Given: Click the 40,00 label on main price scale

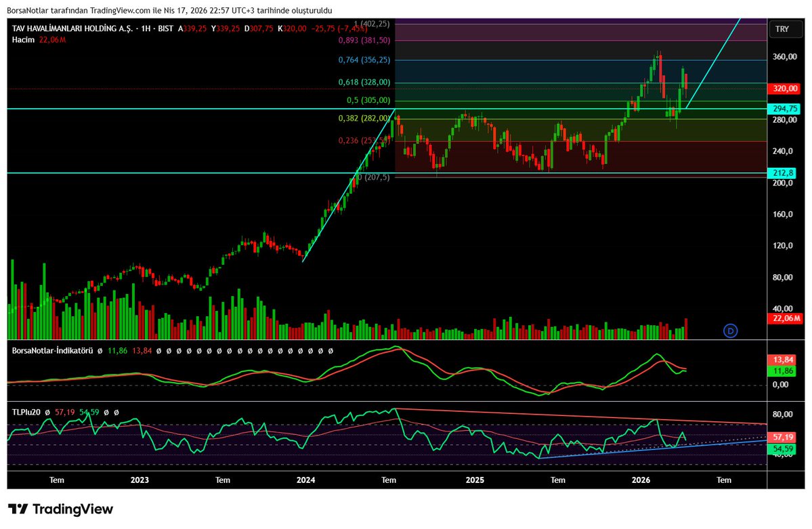Looking at the screenshot, I should coord(782,308).
